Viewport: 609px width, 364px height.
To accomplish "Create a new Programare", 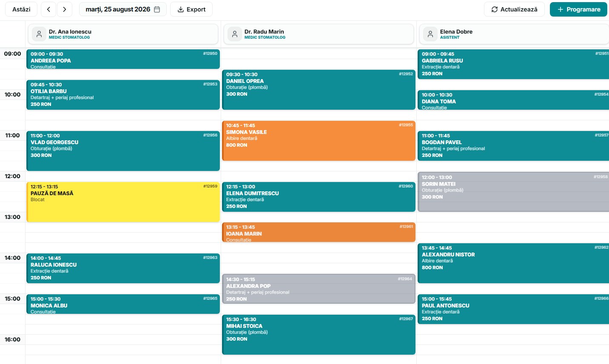I will click(x=578, y=9).
